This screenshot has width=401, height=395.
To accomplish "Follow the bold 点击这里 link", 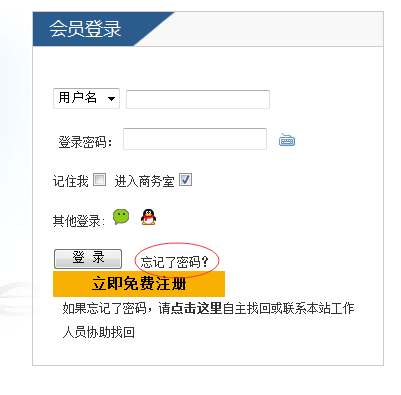I will 196,308.
